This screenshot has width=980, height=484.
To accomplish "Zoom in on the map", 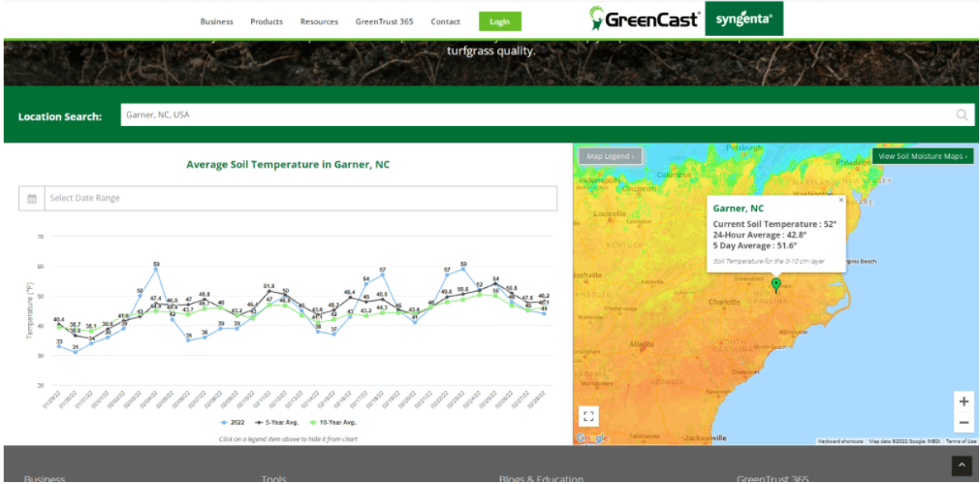I will pyautogui.click(x=964, y=402).
